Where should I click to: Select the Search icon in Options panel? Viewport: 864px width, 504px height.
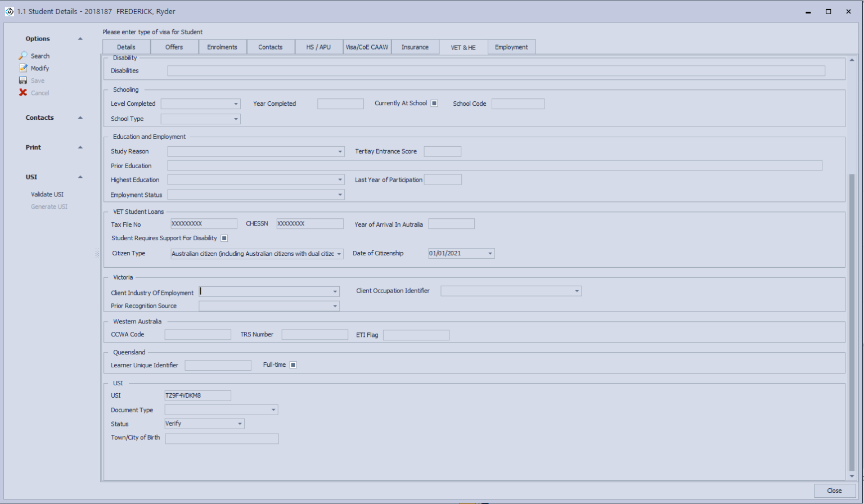(23, 56)
